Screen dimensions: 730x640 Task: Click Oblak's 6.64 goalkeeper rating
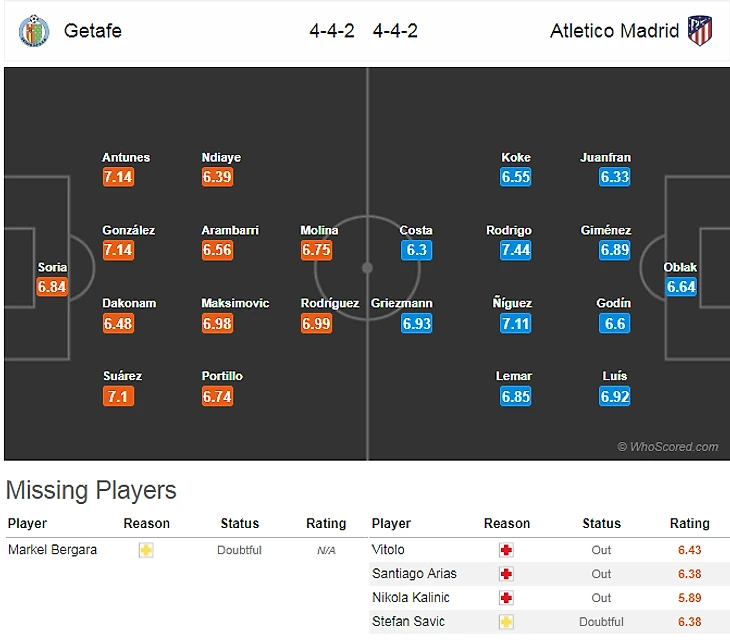(680, 288)
